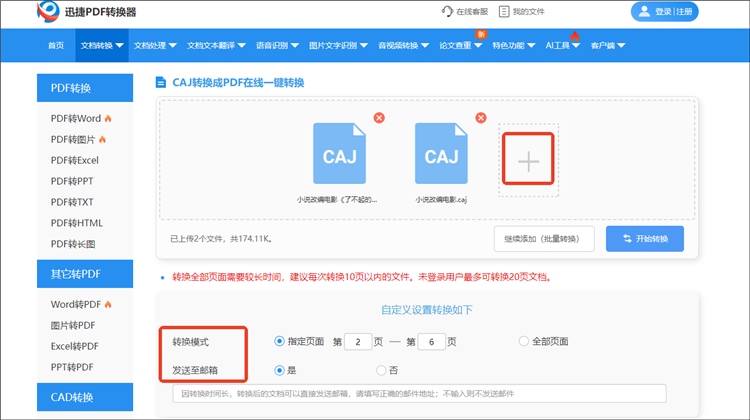This screenshot has height=420, width=750.
Task: Choose 否 for 发送至邮箱
Action: coord(380,370)
